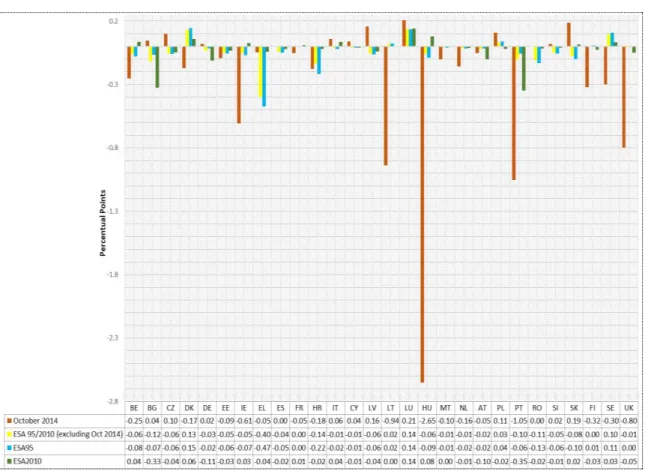Click the -0.3 y-axis label
Image resolution: width=648 pixels, height=471 pixels.
(x=113, y=84)
